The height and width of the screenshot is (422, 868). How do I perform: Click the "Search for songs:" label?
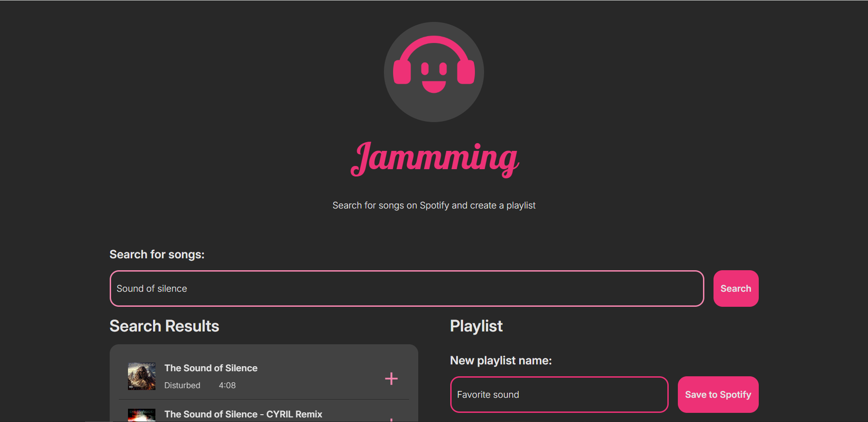coord(157,255)
